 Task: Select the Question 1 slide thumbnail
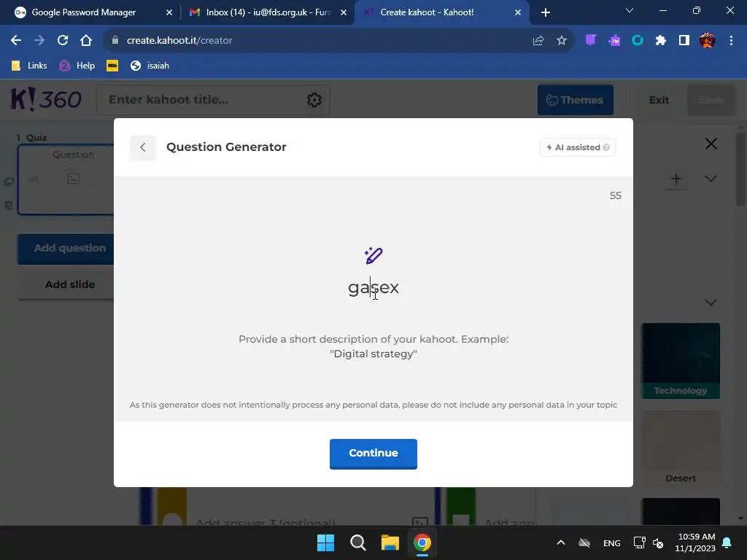coord(66,179)
